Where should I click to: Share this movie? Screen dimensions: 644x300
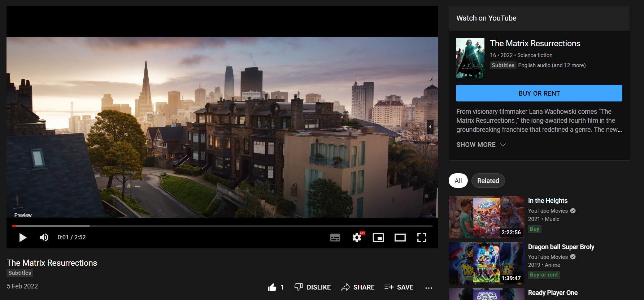click(358, 287)
